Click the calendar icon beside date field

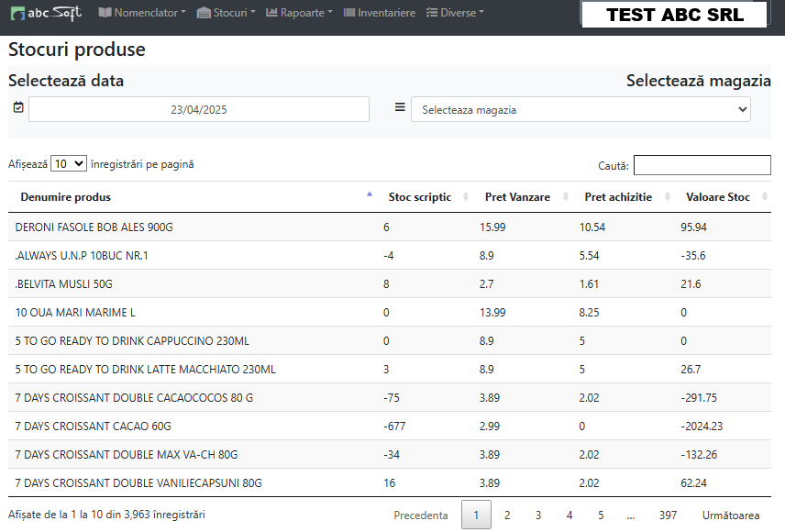click(18, 108)
